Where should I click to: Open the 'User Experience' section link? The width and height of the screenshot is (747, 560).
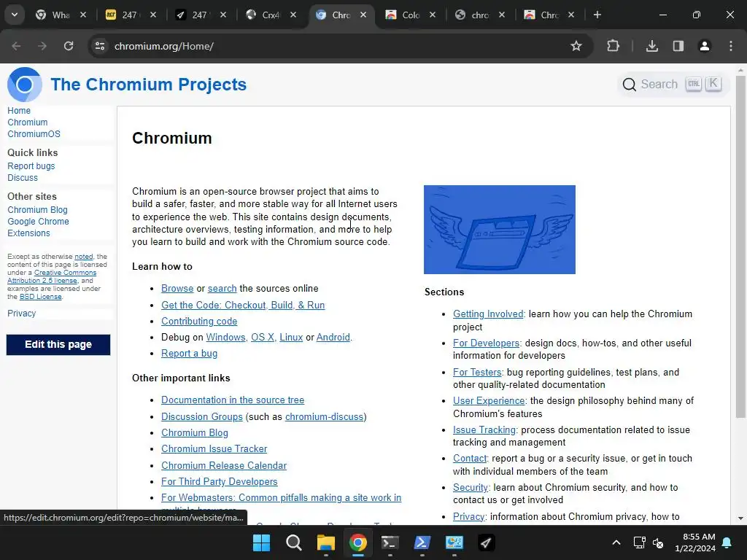[x=489, y=401]
